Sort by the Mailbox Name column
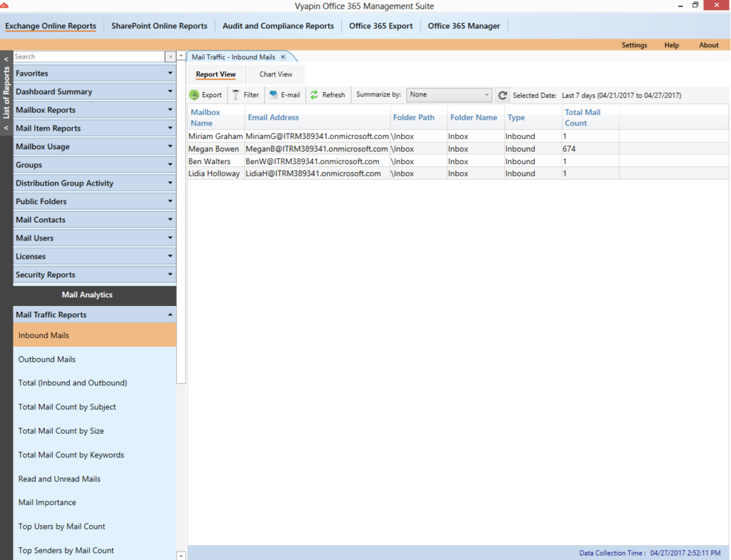Image resolution: width=731 pixels, height=560 pixels. 216,118
